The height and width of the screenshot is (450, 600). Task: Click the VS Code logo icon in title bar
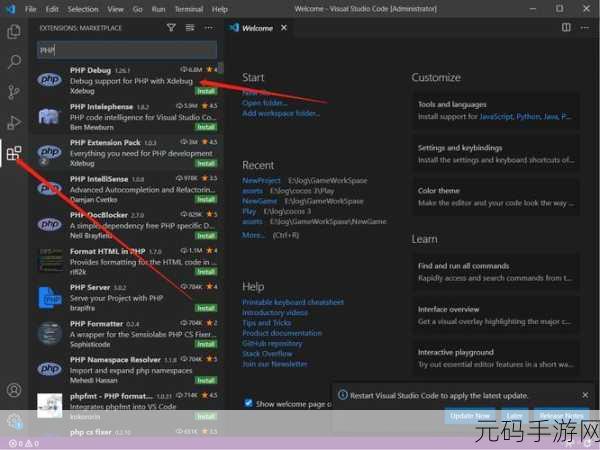pos(10,8)
